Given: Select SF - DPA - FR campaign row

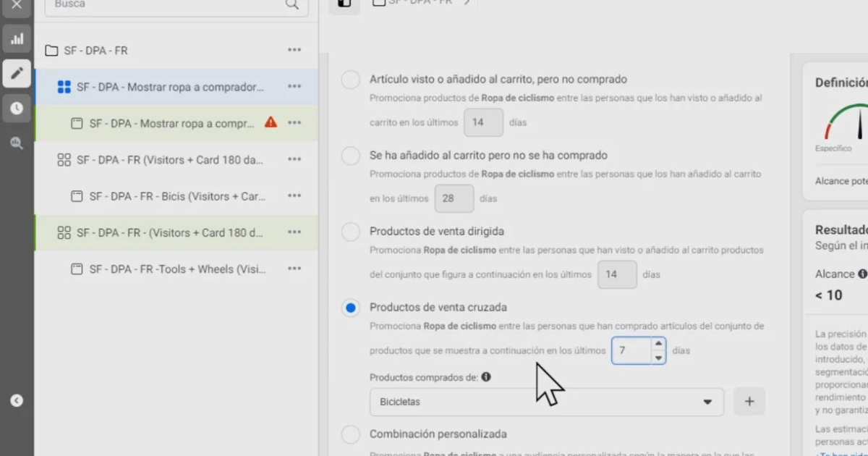Looking at the screenshot, I should 176,51.
